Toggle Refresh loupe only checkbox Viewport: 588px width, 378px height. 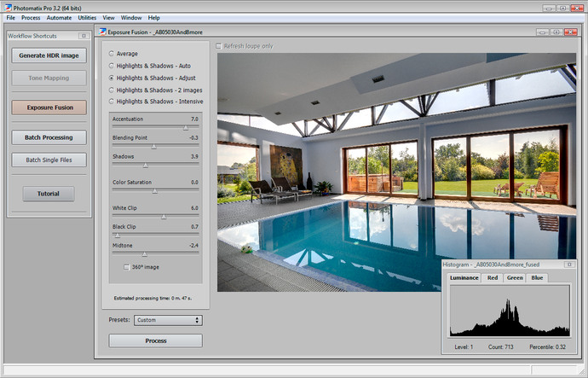click(219, 46)
